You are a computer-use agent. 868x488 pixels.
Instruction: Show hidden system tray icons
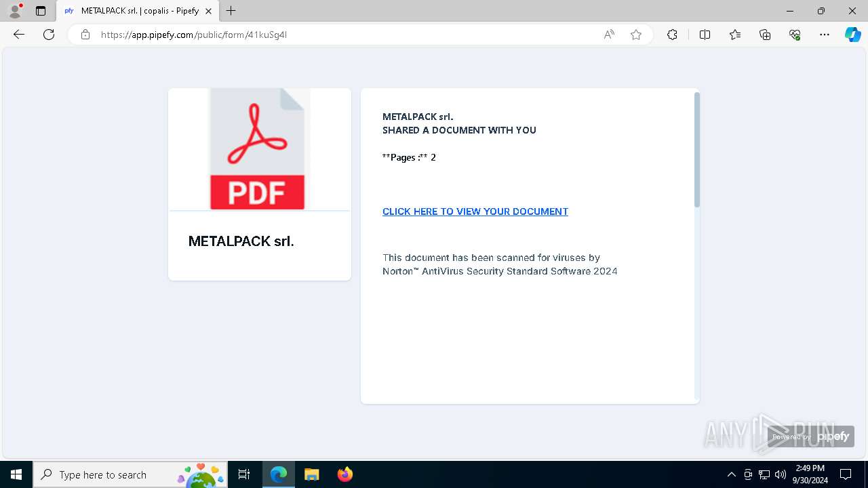pos(731,474)
